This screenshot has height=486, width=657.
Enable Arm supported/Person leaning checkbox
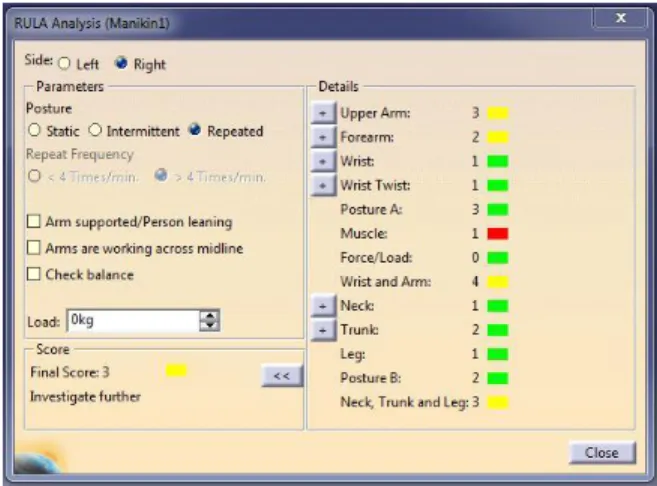(34, 221)
